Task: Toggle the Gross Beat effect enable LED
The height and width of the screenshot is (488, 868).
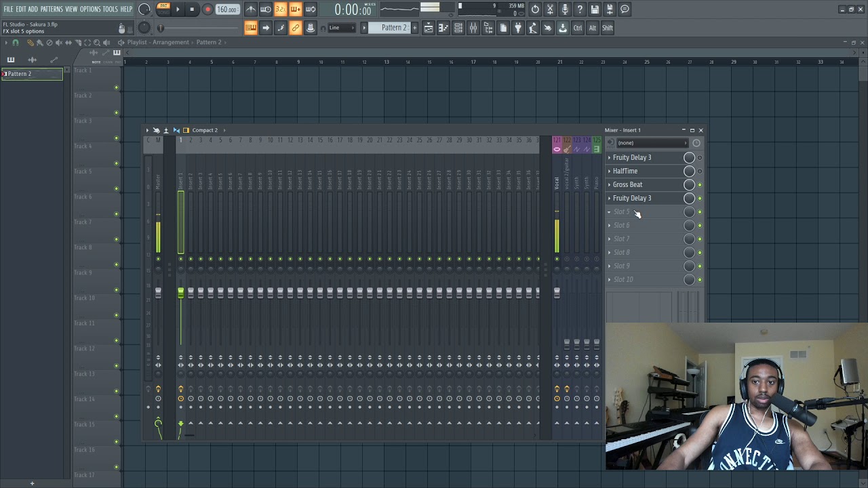Action: [x=700, y=184]
